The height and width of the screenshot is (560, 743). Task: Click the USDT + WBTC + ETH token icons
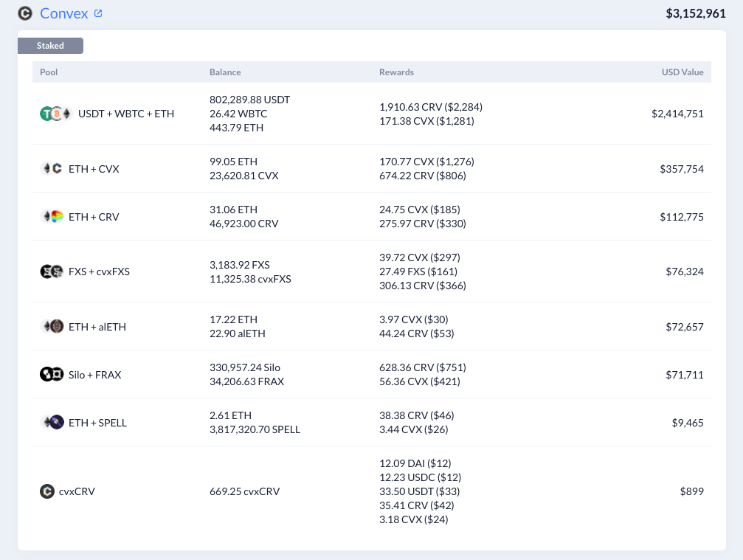click(56, 114)
